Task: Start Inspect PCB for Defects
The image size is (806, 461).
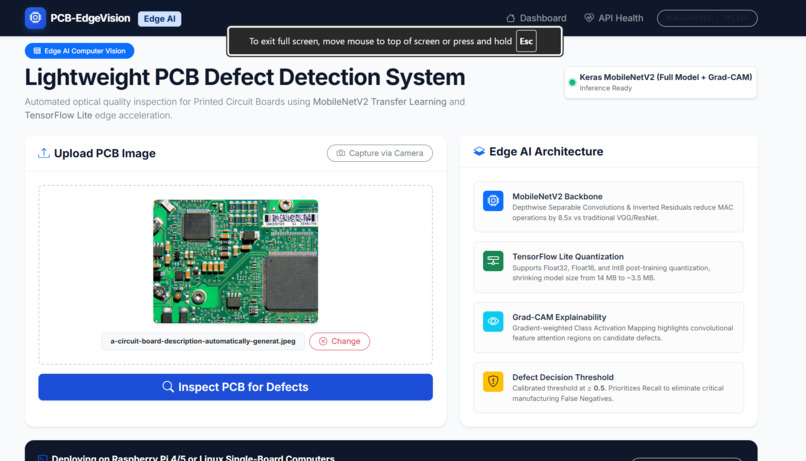Action: click(x=235, y=387)
